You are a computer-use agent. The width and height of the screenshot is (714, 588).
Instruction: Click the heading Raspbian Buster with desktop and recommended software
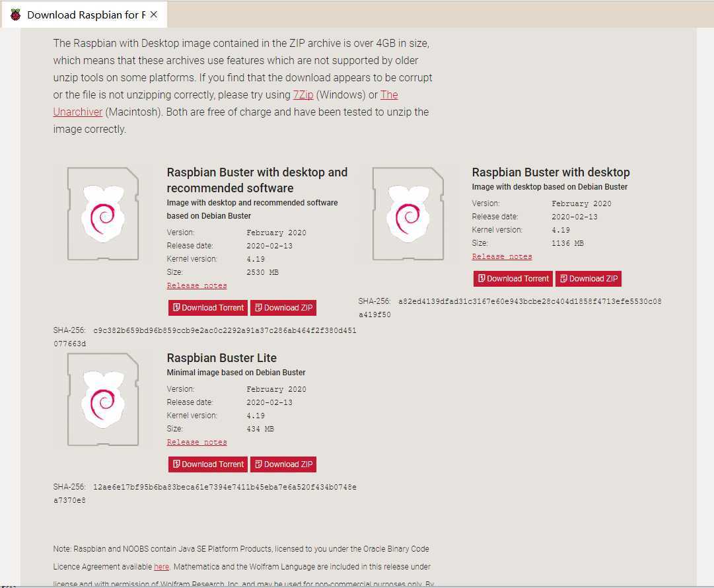257,180
